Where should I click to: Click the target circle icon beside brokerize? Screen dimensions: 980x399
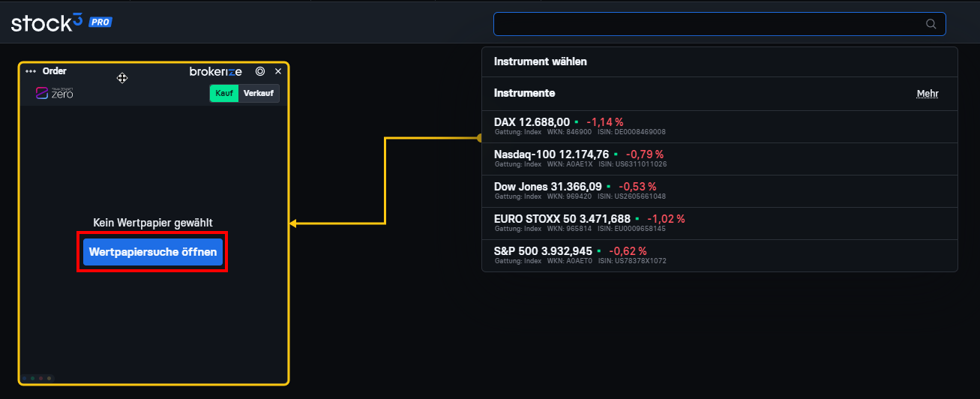pos(260,71)
